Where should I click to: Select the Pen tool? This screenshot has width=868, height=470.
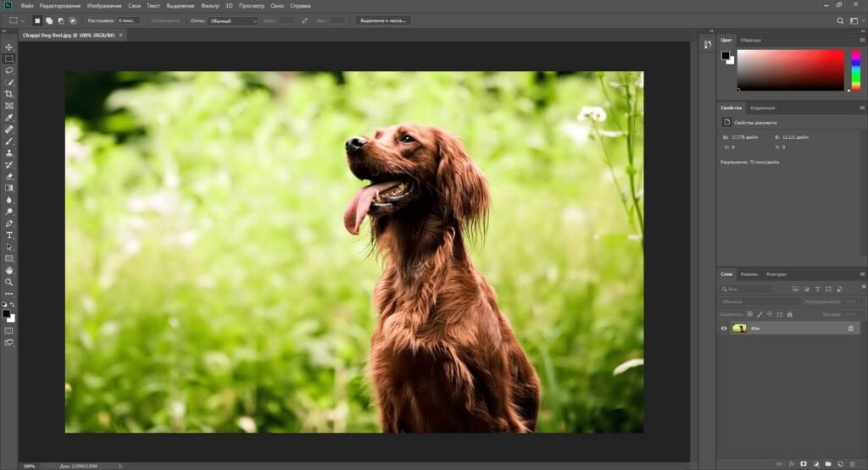pyautogui.click(x=8, y=224)
